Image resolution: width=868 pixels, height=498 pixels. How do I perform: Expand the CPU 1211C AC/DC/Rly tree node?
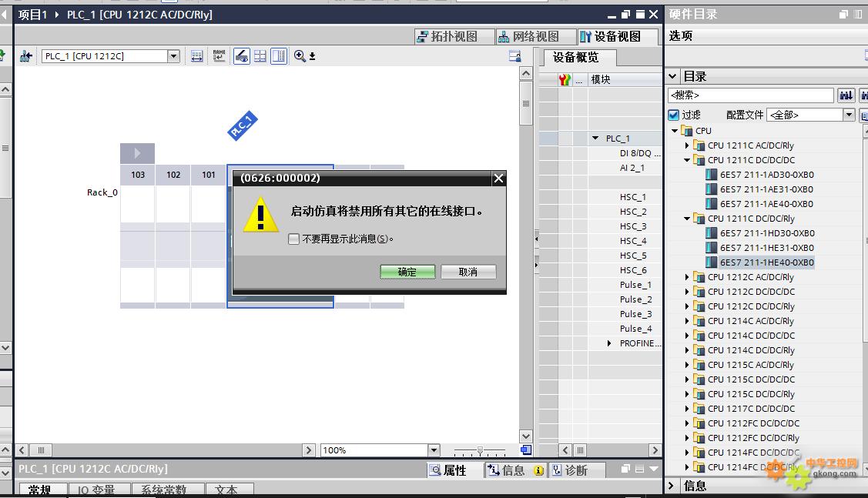pos(687,145)
